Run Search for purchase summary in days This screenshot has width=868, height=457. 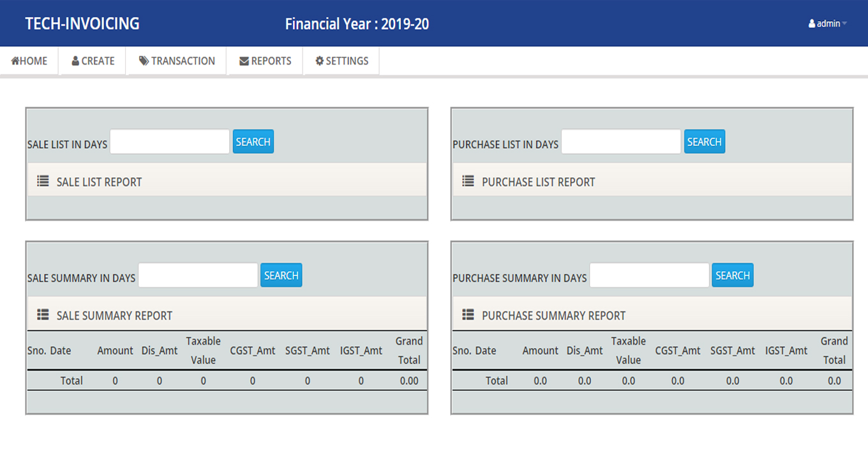tap(732, 275)
